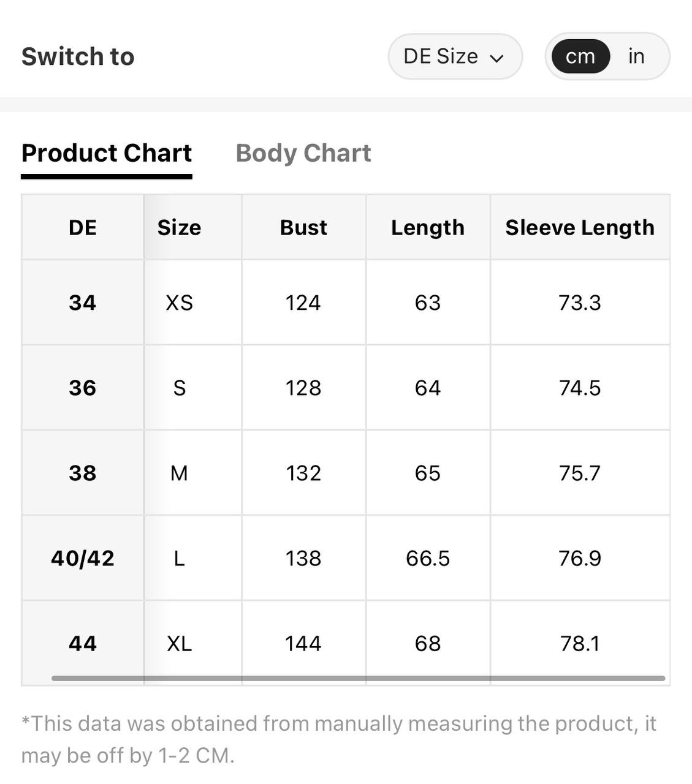Select the 40/42 size row label
692x784 pixels.
(x=83, y=558)
